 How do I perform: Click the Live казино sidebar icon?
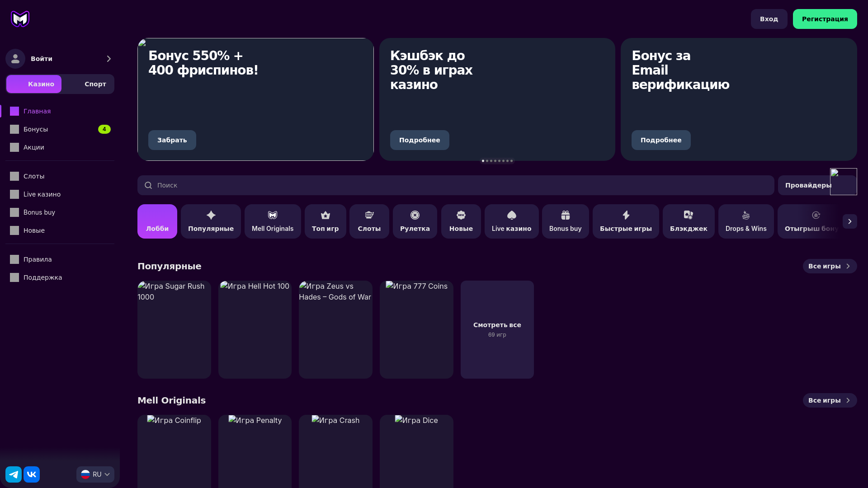[x=14, y=194]
